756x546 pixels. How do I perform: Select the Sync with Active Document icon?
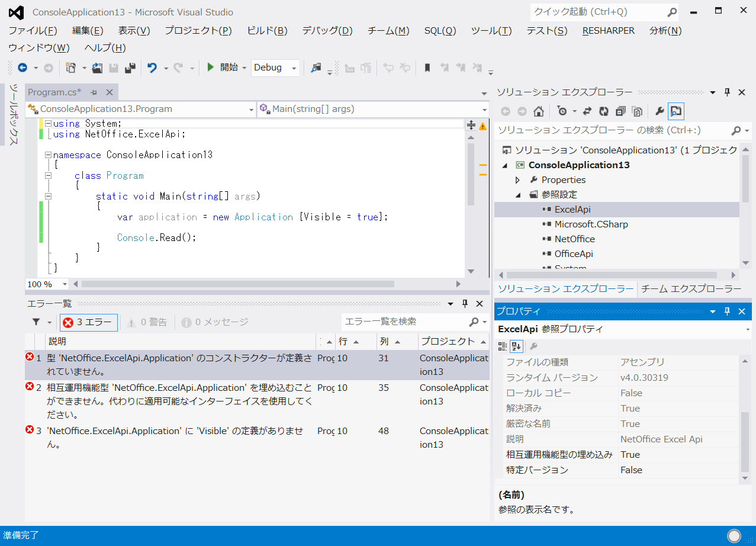(x=587, y=111)
